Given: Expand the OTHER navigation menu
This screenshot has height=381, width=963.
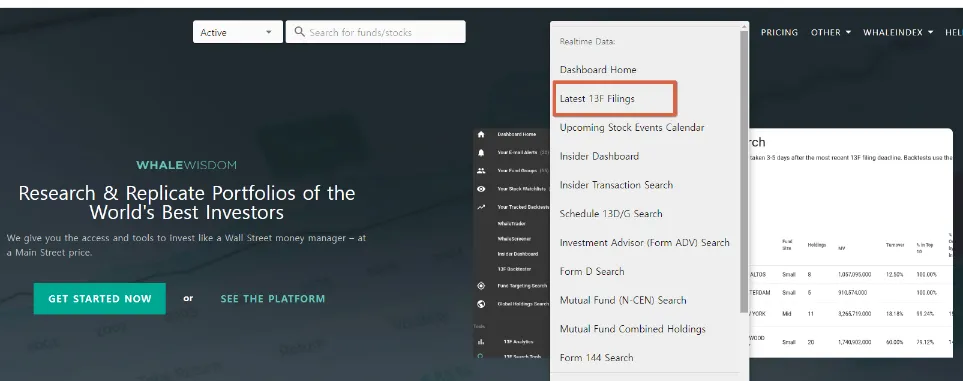Looking at the screenshot, I should pyautogui.click(x=830, y=32).
